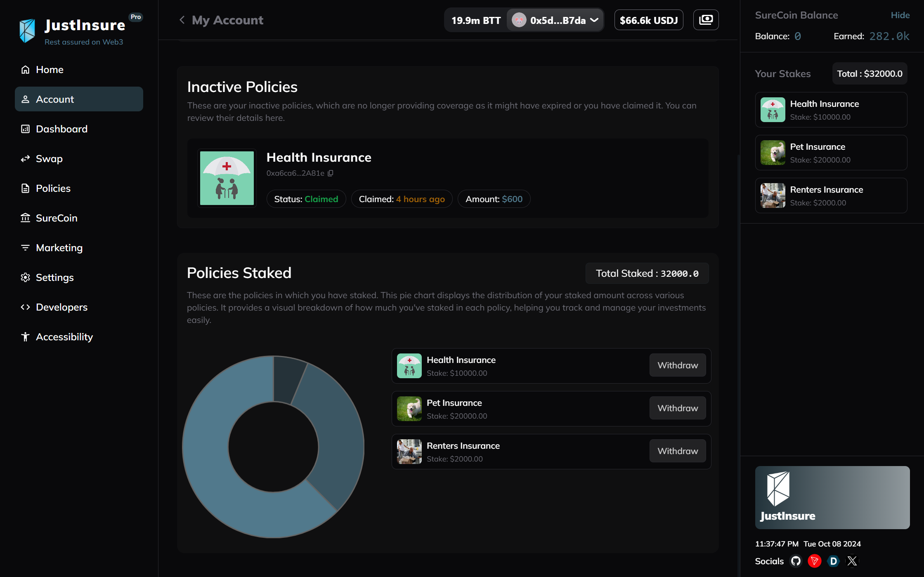Viewport: 924px width, 577px height.
Task: Go to Accessibility settings
Action: click(64, 337)
